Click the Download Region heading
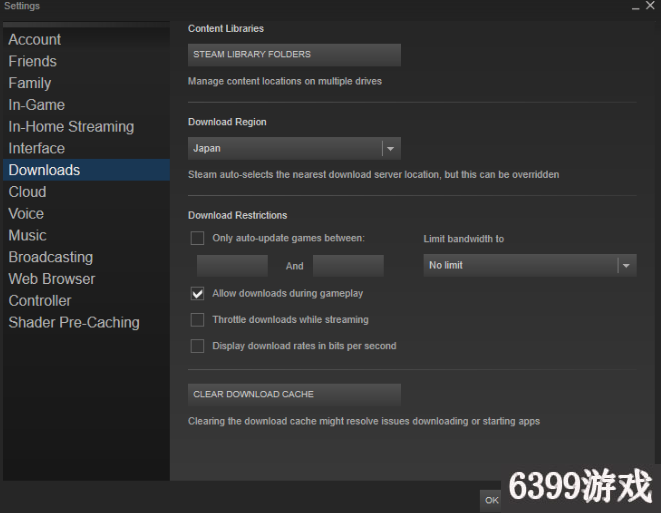 point(227,122)
